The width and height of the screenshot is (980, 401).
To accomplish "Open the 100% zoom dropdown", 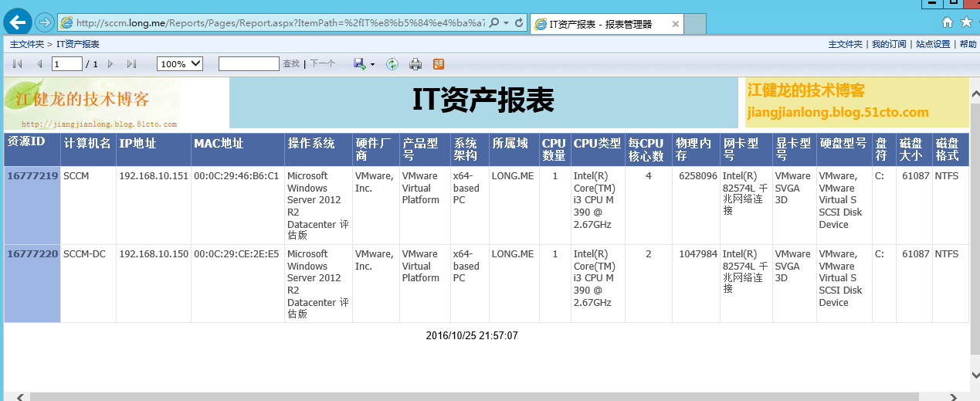I will (x=180, y=64).
